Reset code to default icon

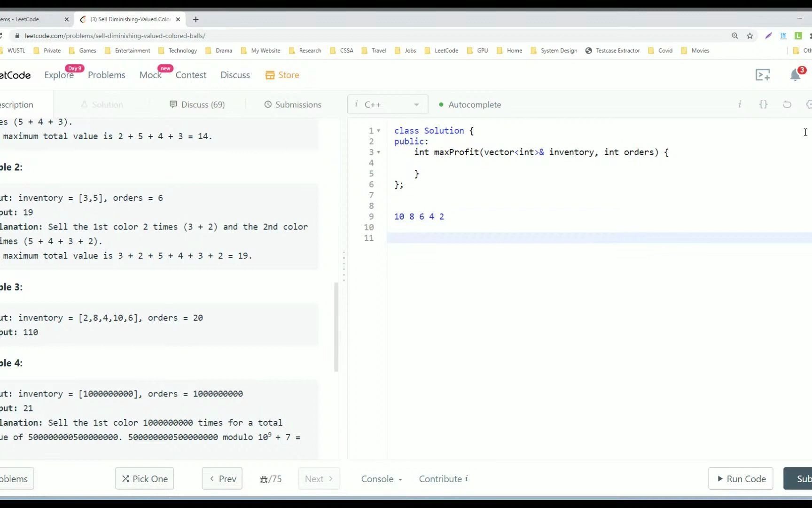coord(787,104)
